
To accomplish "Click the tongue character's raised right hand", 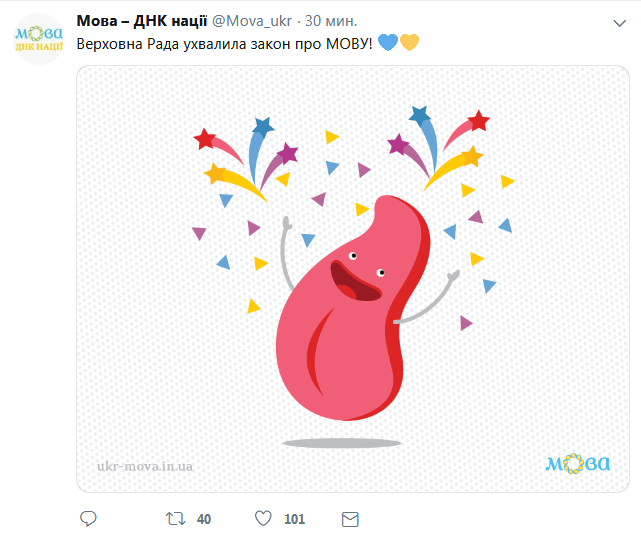I will pos(455,274).
